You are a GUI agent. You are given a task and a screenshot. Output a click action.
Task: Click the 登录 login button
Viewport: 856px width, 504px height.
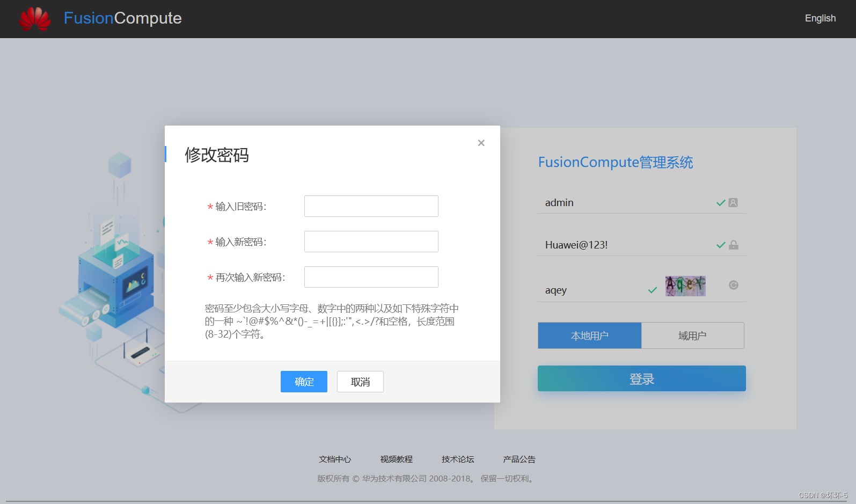coord(642,378)
